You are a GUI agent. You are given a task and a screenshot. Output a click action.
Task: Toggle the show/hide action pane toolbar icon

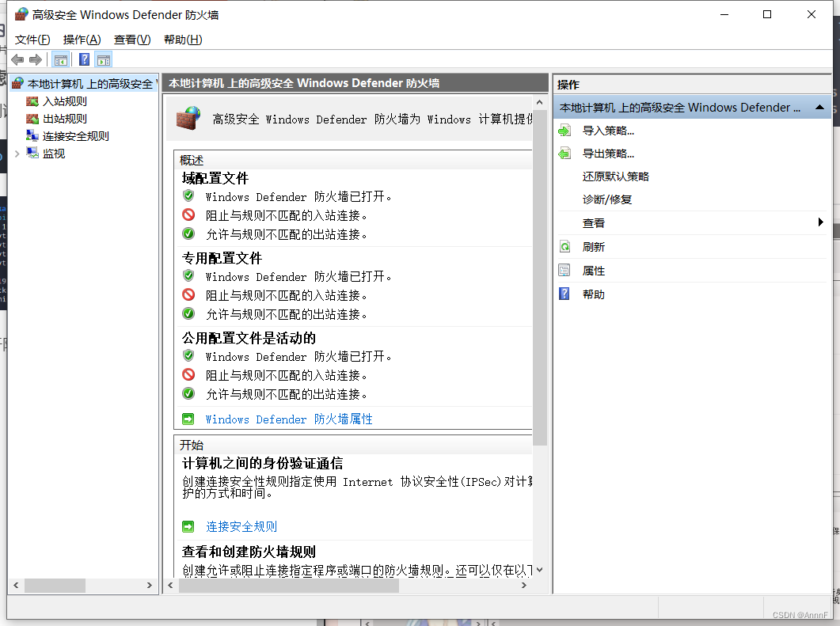(104, 60)
